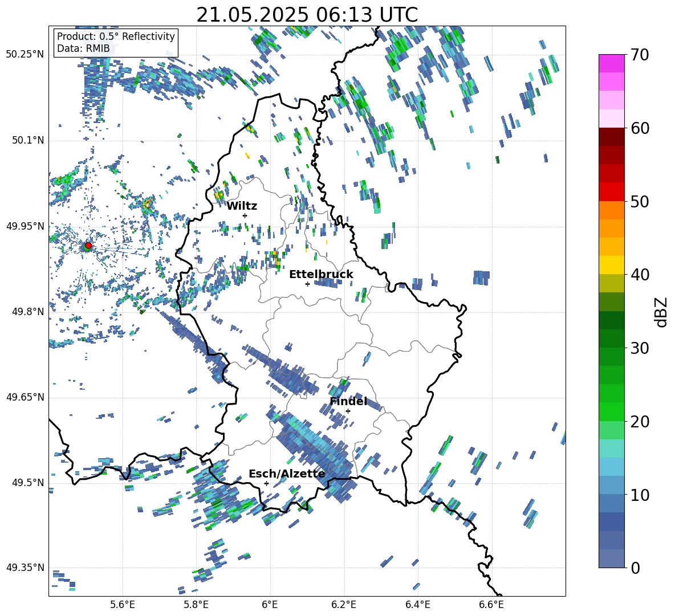
Task: Click the 50.25°N latitude label
Action: click(25, 55)
